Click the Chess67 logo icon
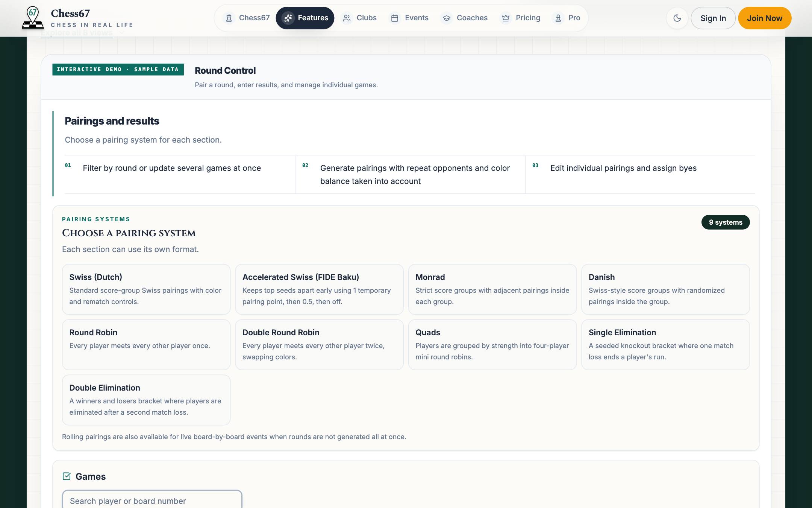The image size is (812, 508). tap(33, 18)
